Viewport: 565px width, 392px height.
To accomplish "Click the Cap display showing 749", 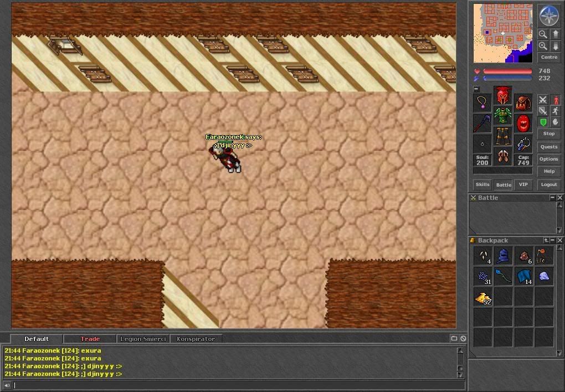I will pos(523,160).
